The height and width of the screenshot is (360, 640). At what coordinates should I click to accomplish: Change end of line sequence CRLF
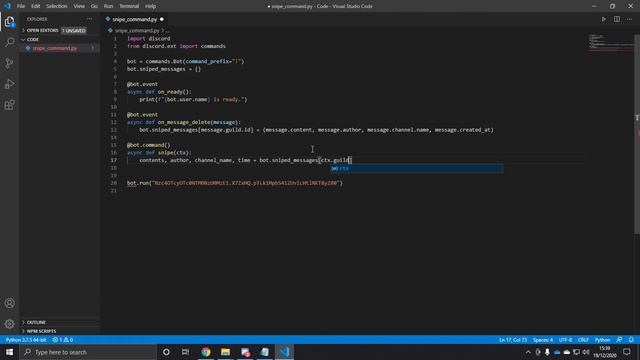[x=583, y=340]
